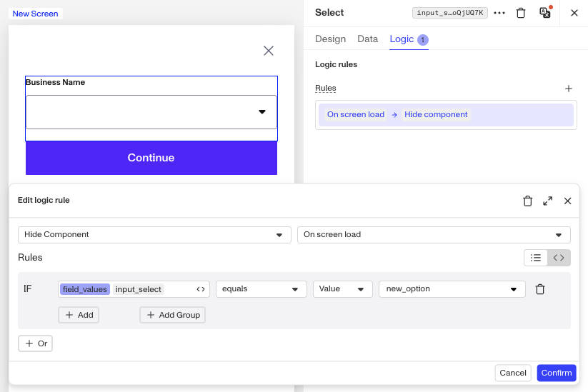Open the On screen load trigger dropdown
588x392 pixels.
coord(434,235)
